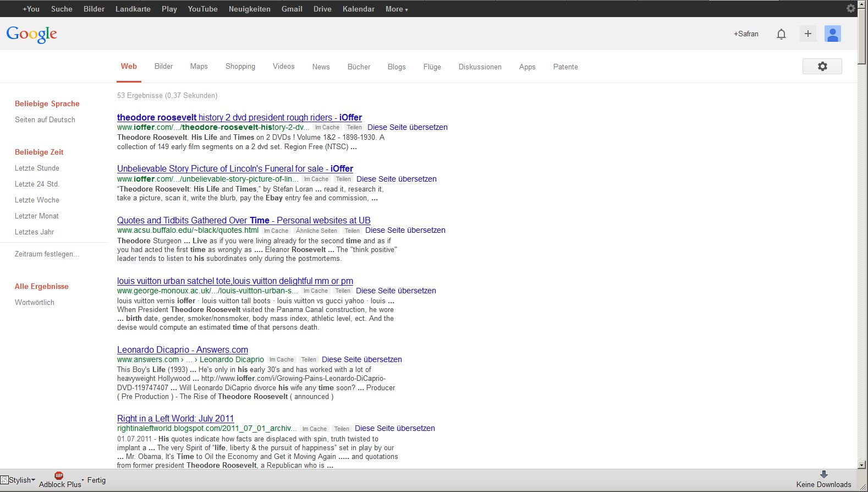Switch to the Patente tab
This screenshot has width=868, height=492.
[565, 67]
